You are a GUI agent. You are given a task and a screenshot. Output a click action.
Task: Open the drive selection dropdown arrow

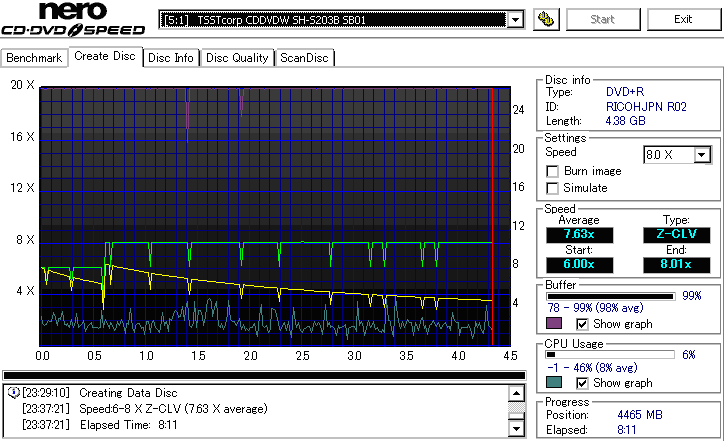pyautogui.click(x=515, y=20)
